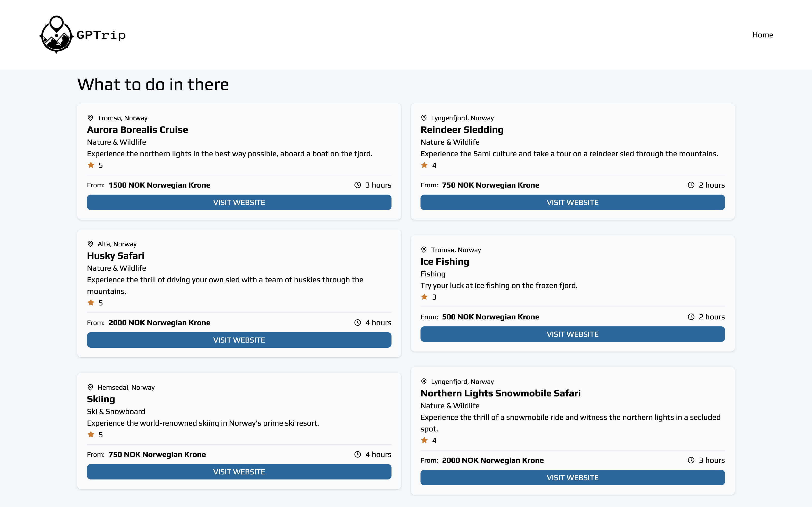
Task: Click the GPTrip brand name text
Action: [x=101, y=35]
